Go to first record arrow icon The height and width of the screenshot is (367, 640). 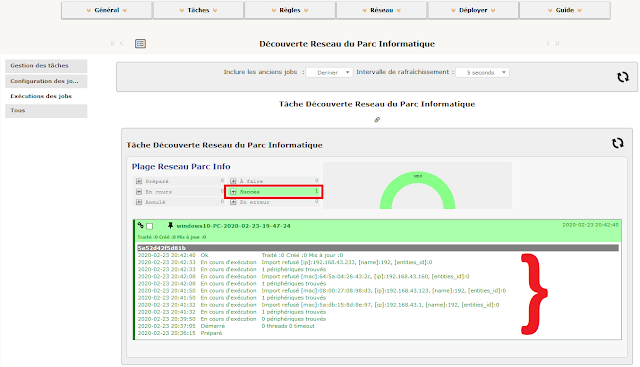coord(112,43)
